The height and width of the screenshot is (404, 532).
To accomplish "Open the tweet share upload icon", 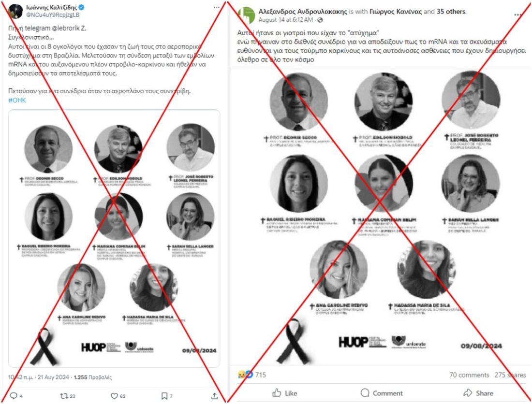I will [214, 396].
